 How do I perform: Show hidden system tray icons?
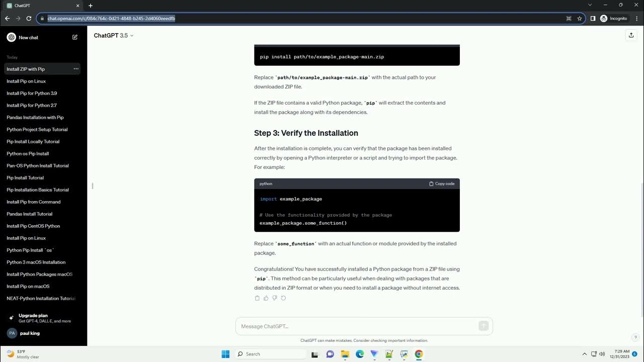click(x=584, y=354)
